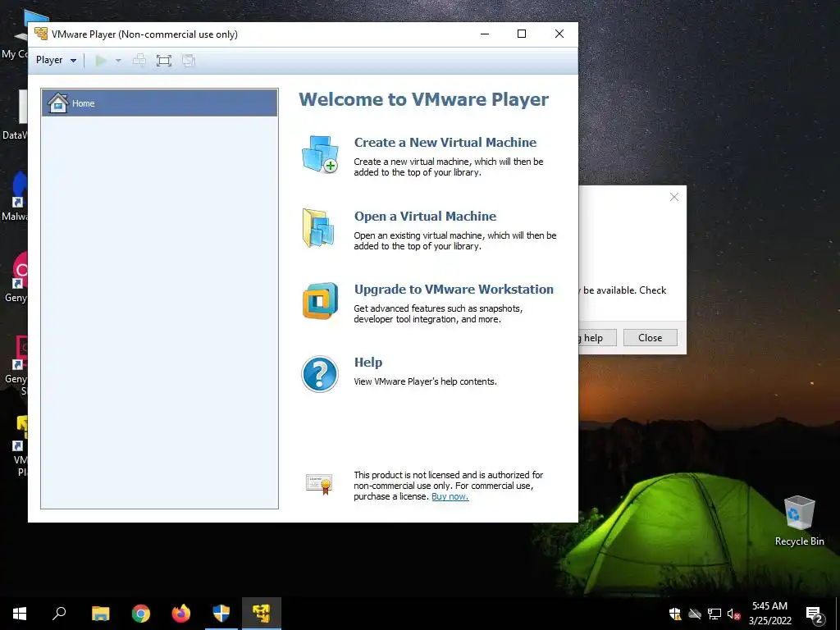Click the VMware Player title bar icon
This screenshot has width=840, height=630.
pyautogui.click(x=41, y=34)
